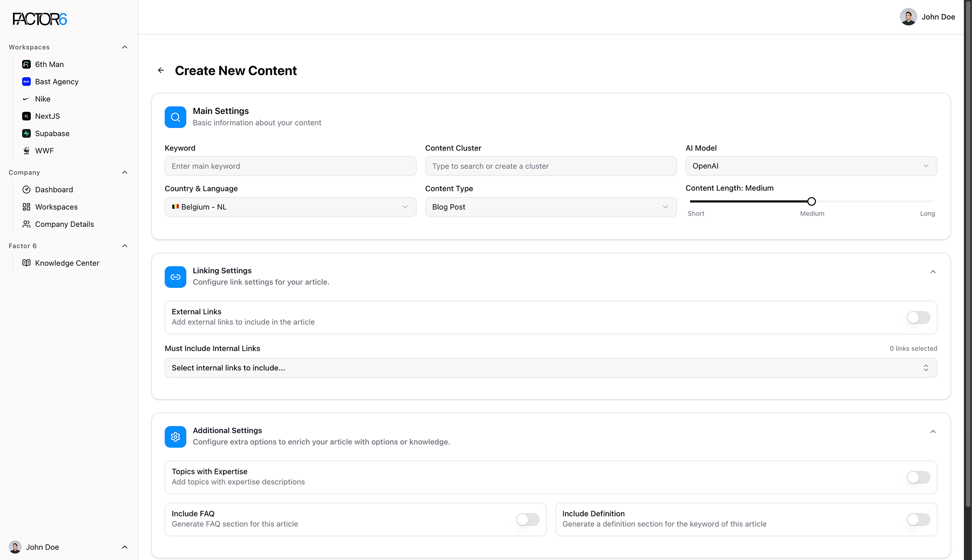Collapse the Linking Settings panel

coord(933,272)
